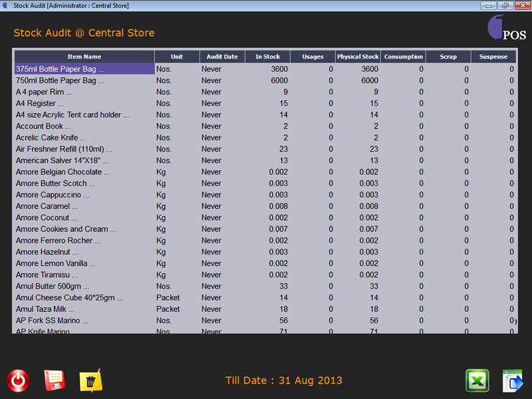Image resolution: width=532 pixels, height=399 pixels.
Task: Click the blue arrow import sheet icon
Action: click(x=513, y=380)
